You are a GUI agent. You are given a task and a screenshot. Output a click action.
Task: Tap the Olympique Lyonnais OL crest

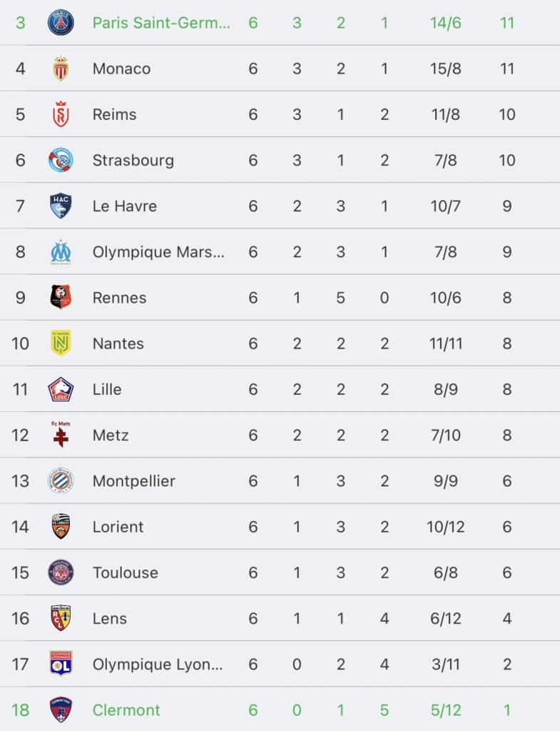point(61,664)
